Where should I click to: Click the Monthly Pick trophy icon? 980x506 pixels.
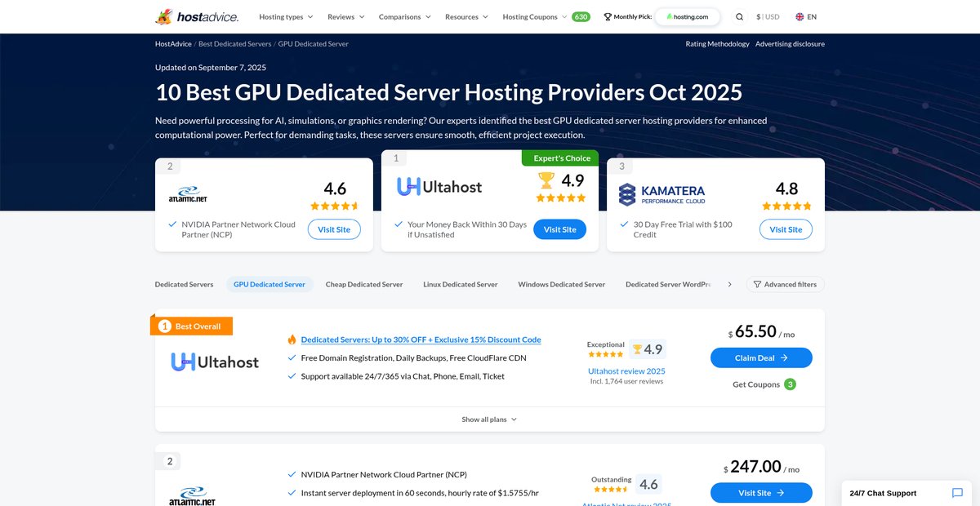[608, 16]
